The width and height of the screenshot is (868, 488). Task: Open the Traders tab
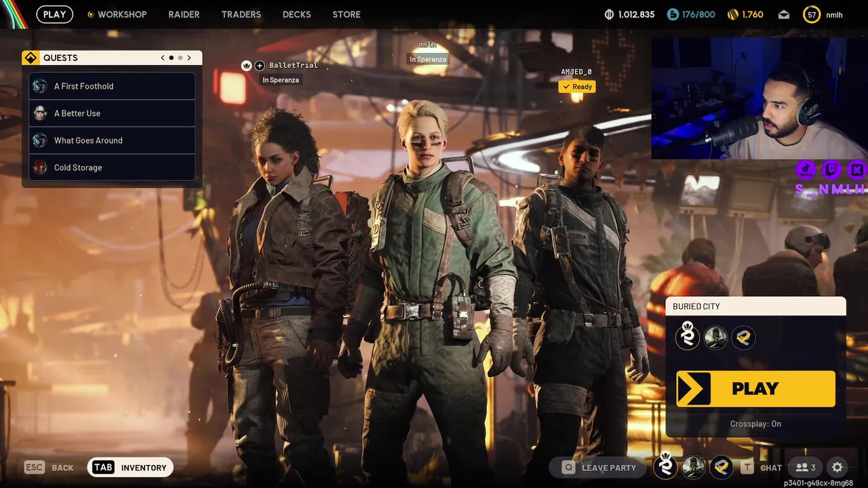(241, 14)
